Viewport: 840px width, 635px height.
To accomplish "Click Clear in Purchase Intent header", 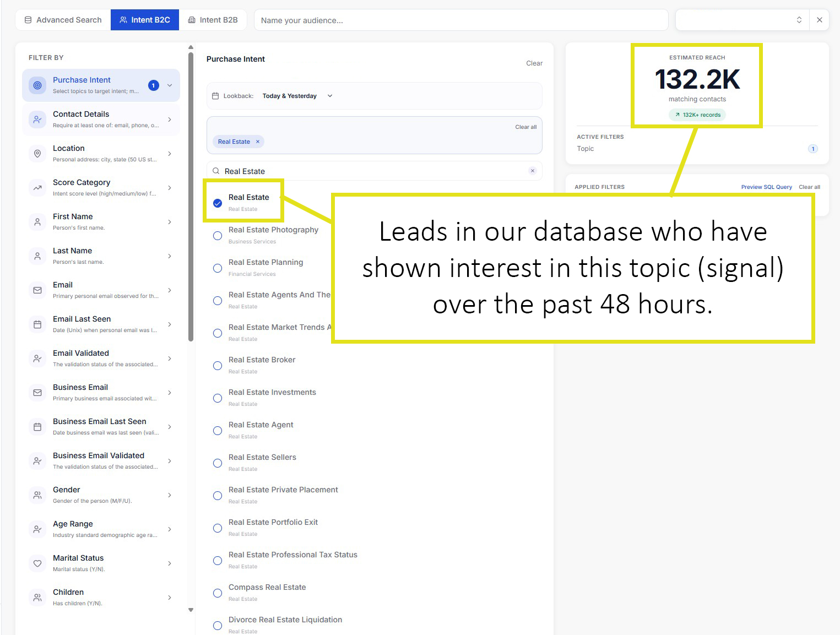I will [x=534, y=63].
